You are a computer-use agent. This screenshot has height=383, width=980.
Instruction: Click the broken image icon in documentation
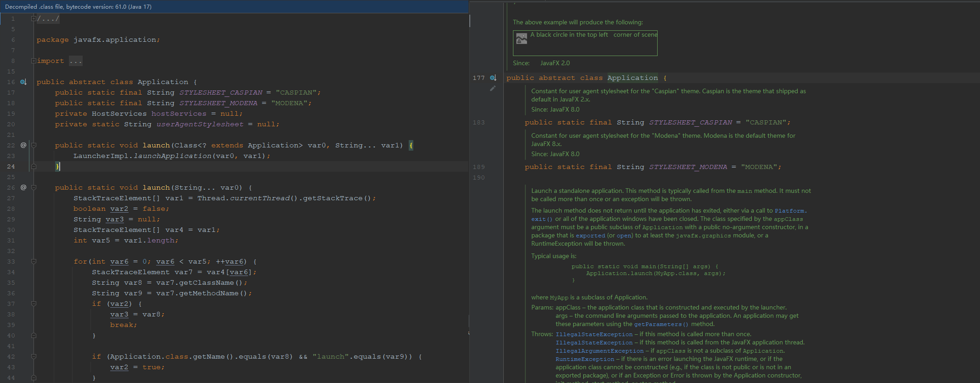point(522,39)
